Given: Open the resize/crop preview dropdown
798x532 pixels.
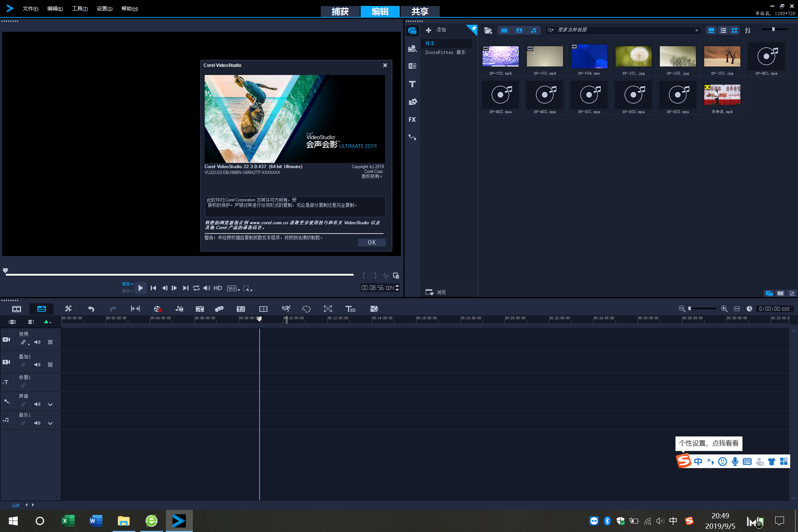Looking at the screenshot, I should point(248,289).
